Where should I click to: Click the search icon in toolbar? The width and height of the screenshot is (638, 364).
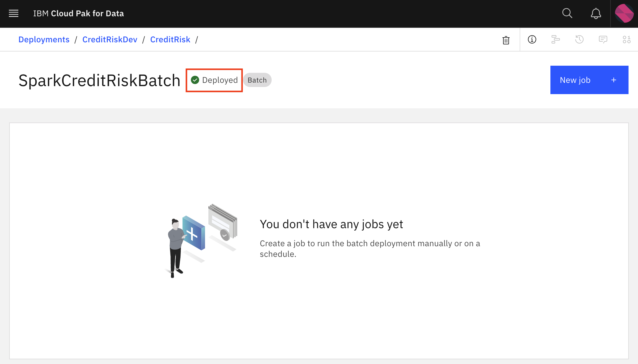[x=568, y=13]
